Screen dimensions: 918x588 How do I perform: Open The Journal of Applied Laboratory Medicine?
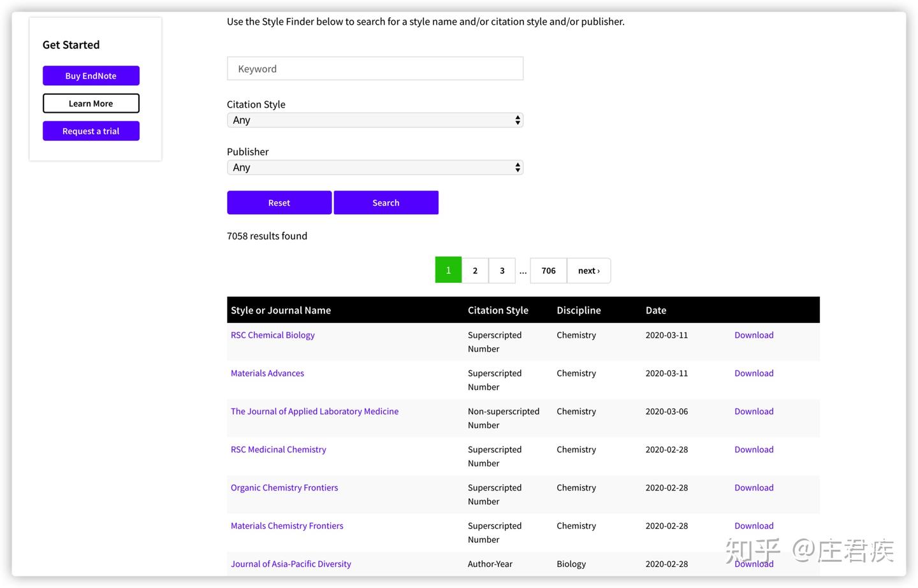[314, 412]
